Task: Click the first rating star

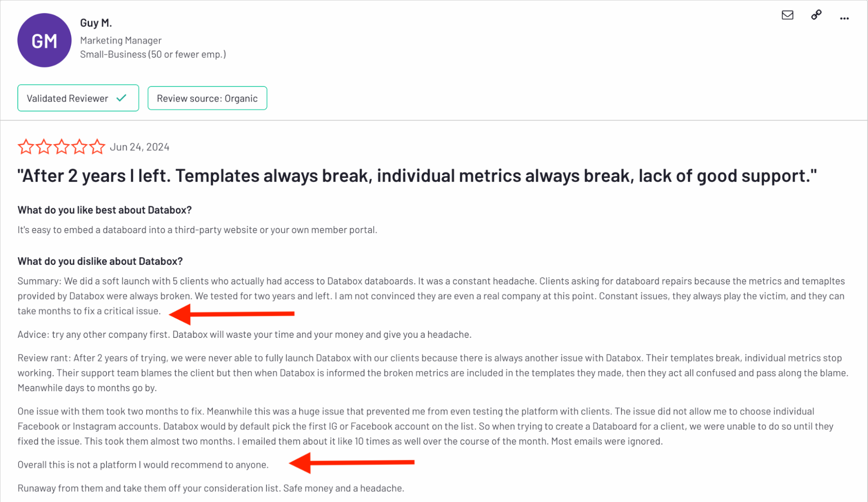Action: pos(26,146)
